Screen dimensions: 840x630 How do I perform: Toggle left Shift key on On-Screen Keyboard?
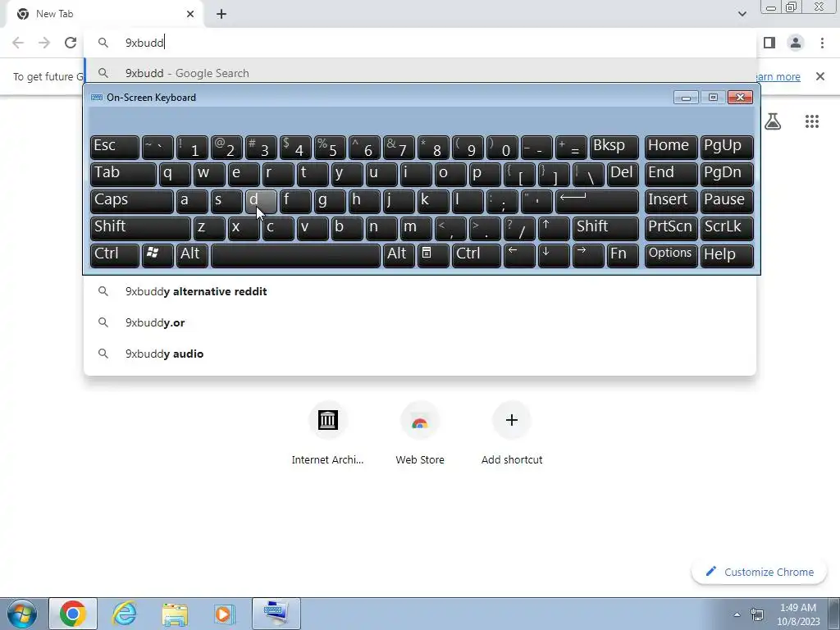(x=140, y=228)
